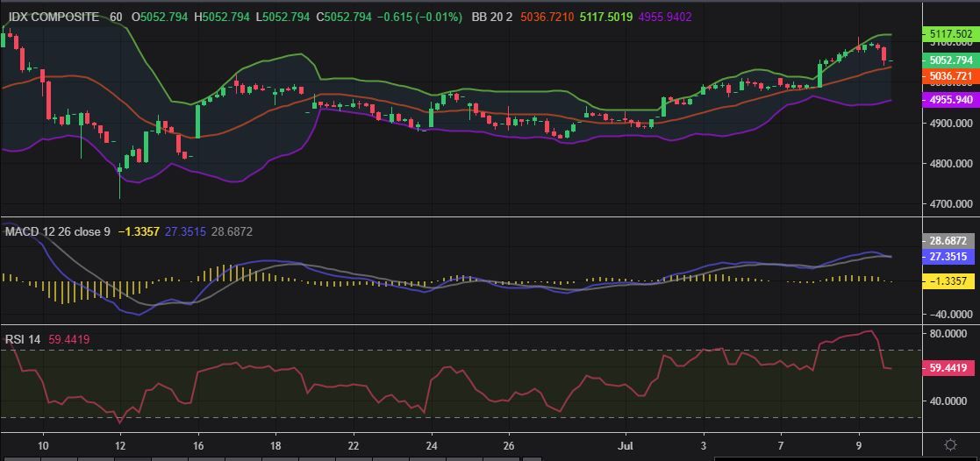Screen dimensions: 980x461
Task: Click 4900.000 on the price axis
Action: [x=951, y=123]
